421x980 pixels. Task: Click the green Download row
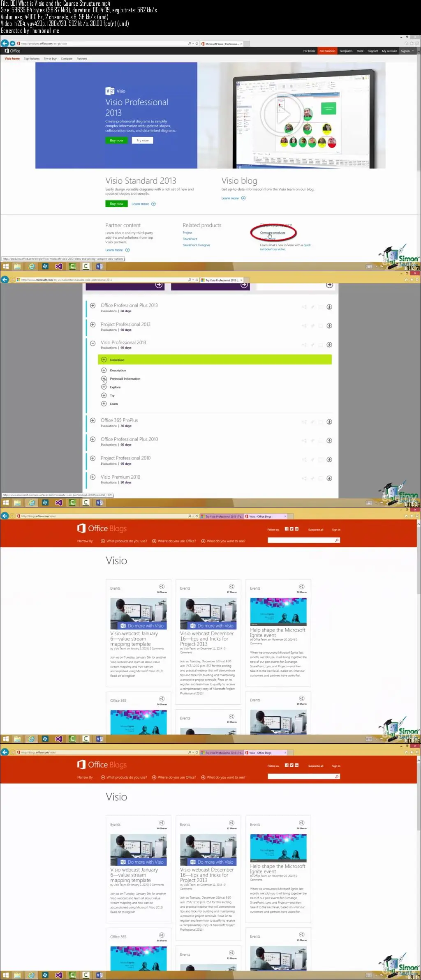[x=215, y=360]
